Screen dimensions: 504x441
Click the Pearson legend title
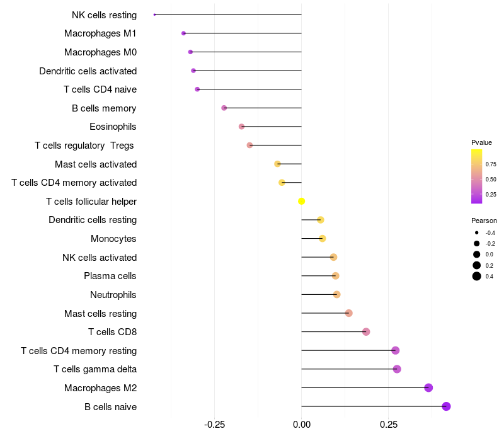[x=484, y=220]
